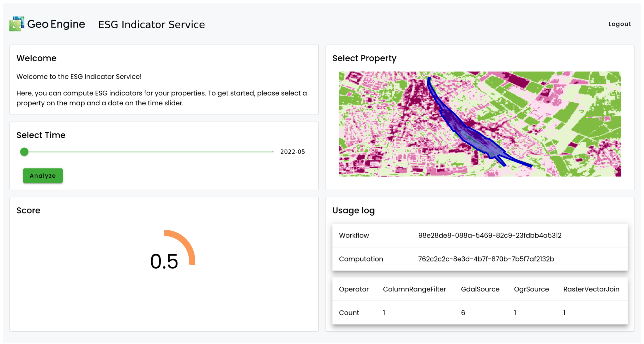
Task: Click the Operator header cell
Action: 354,289
